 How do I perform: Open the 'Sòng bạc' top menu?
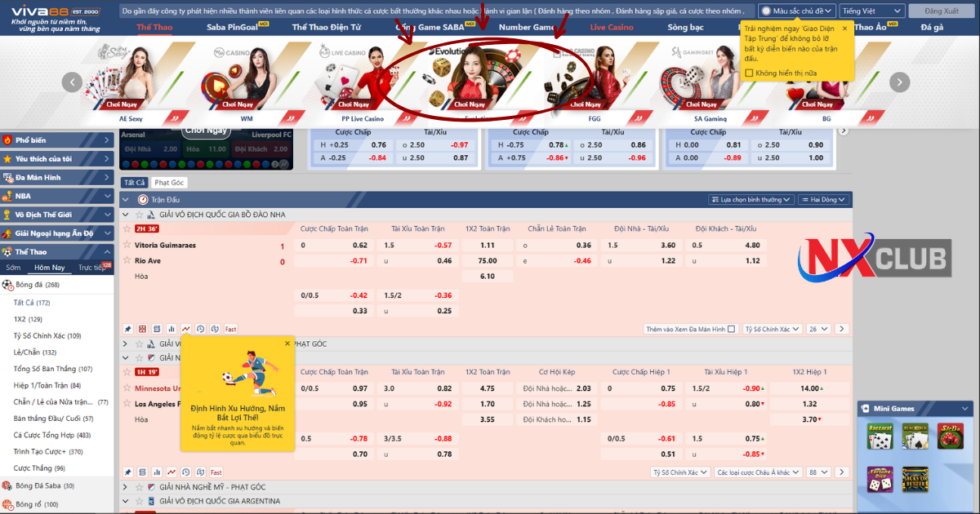[685, 27]
